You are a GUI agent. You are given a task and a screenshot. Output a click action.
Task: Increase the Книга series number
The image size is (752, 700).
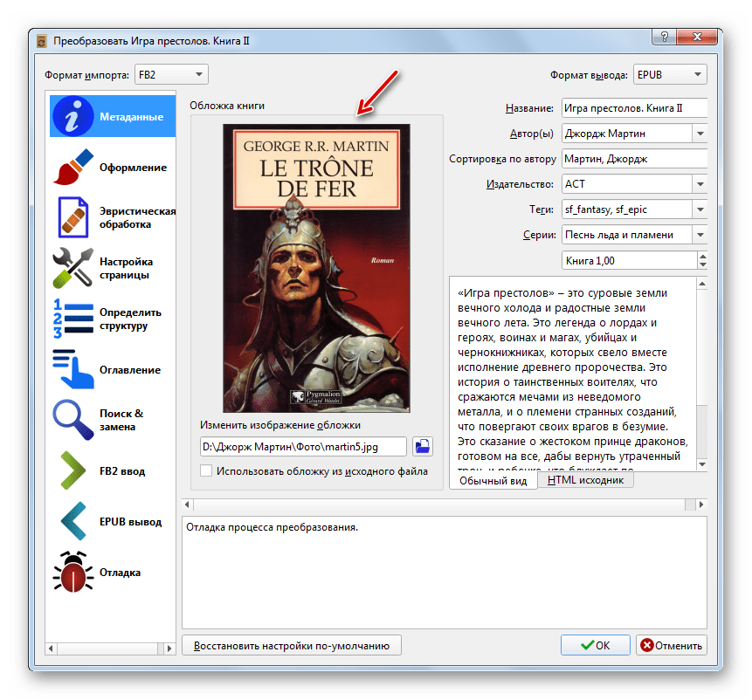click(x=702, y=256)
